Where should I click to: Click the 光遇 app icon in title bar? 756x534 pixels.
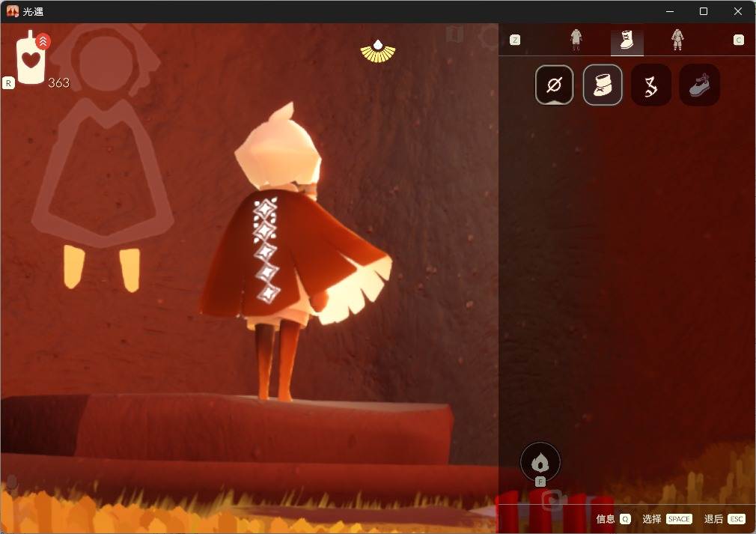13,11
